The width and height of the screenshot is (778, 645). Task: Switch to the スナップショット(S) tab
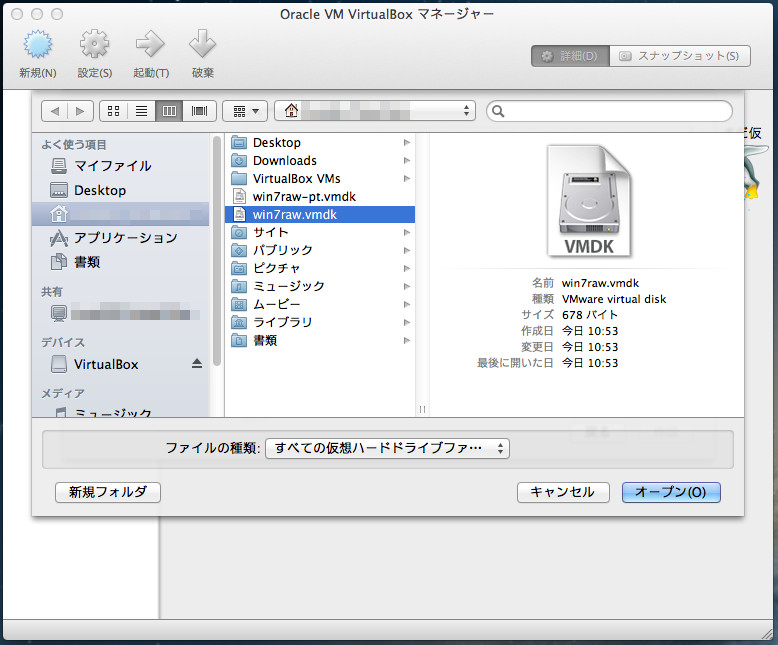[x=680, y=56]
